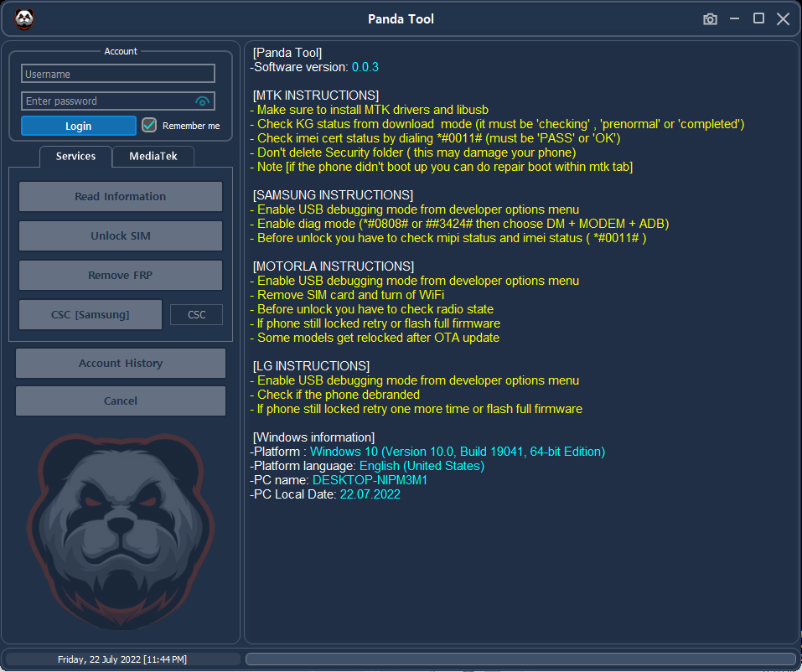Click the progress bar at the bottom
This screenshot has height=672, width=802.
click(521, 658)
